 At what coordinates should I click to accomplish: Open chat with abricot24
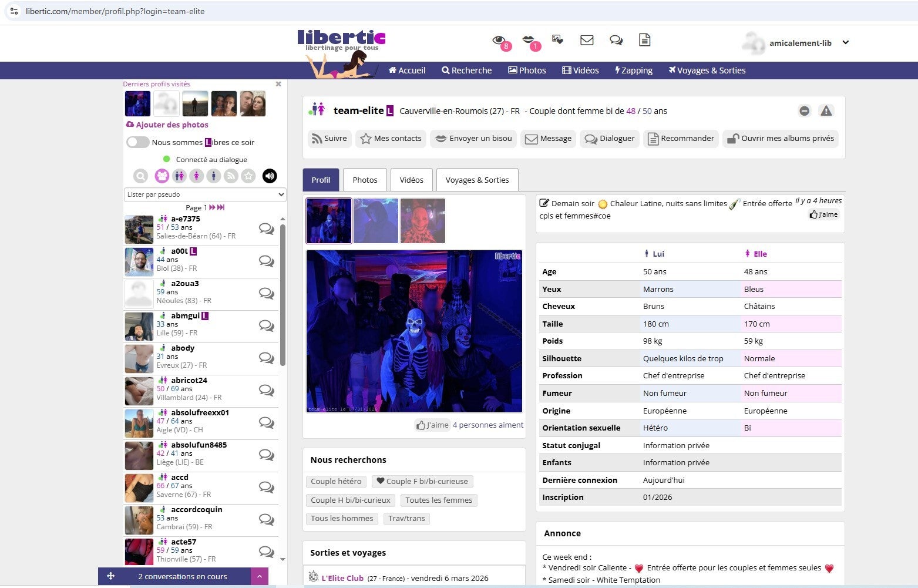pos(267,390)
